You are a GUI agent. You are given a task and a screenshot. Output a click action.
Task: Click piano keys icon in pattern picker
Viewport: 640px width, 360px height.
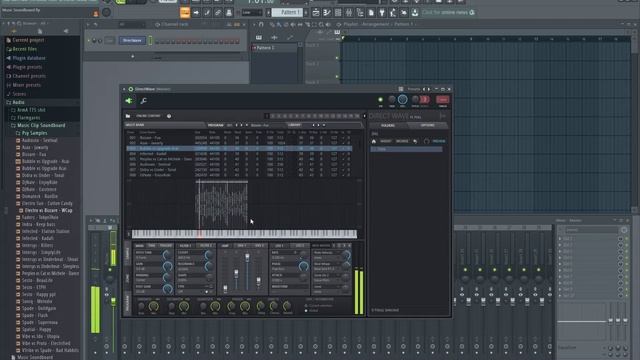[259, 38]
